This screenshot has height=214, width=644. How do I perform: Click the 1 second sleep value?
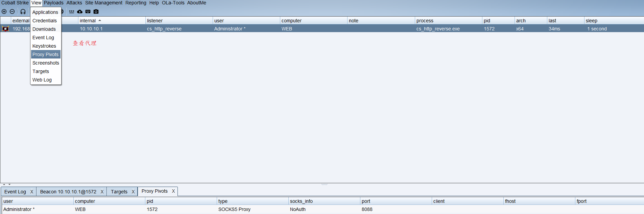click(597, 29)
